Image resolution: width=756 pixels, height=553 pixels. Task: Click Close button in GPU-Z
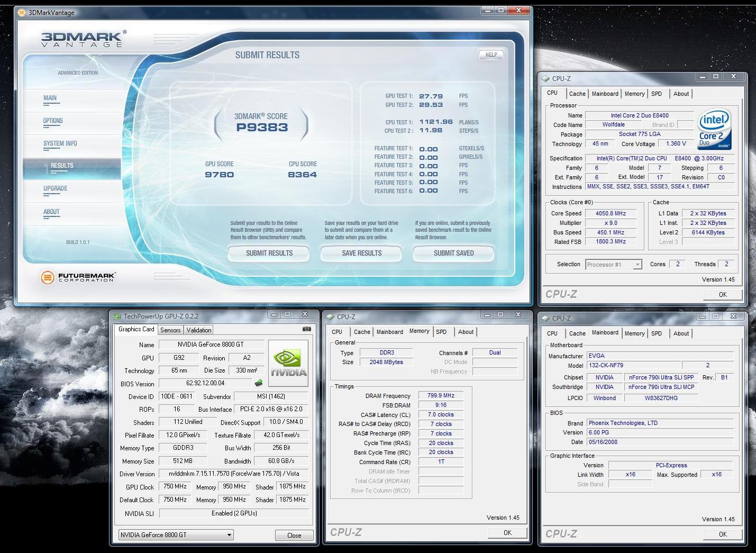coord(294,536)
